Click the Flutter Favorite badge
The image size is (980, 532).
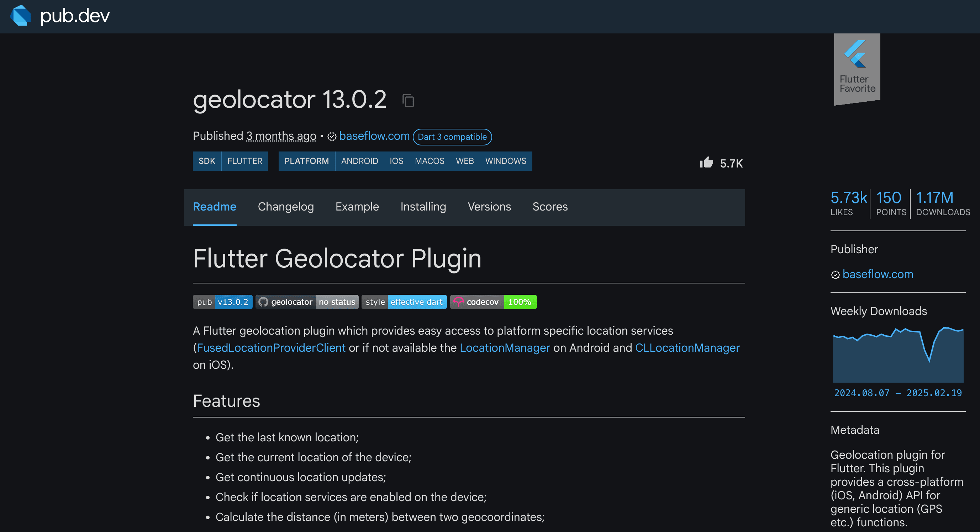[857, 69]
